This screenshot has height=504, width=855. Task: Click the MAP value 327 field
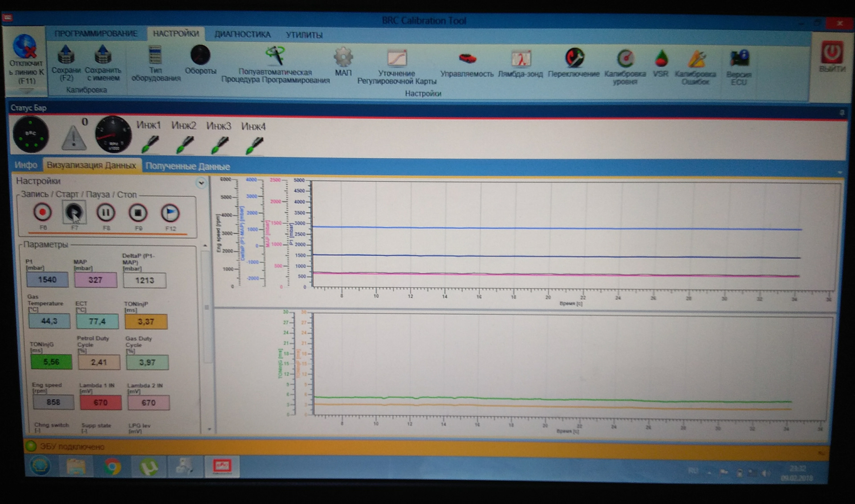pyautogui.click(x=95, y=280)
